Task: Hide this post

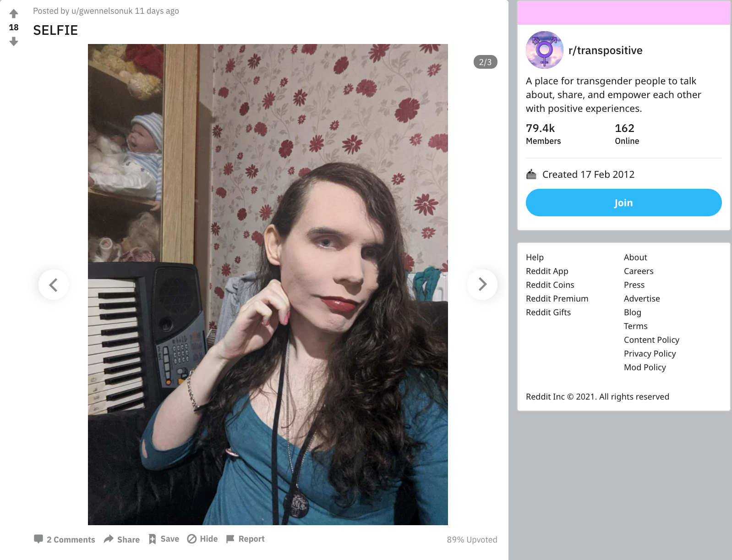Action: 202,539
